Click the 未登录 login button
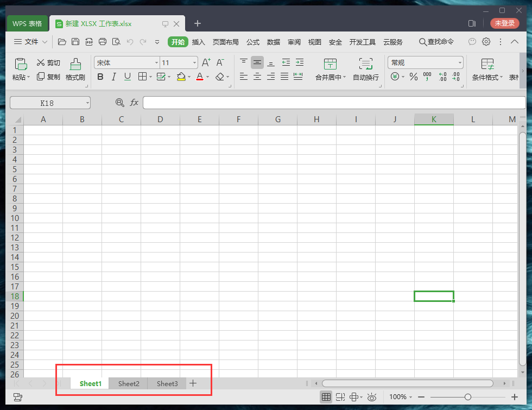The height and width of the screenshot is (410, 532). click(x=504, y=23)
